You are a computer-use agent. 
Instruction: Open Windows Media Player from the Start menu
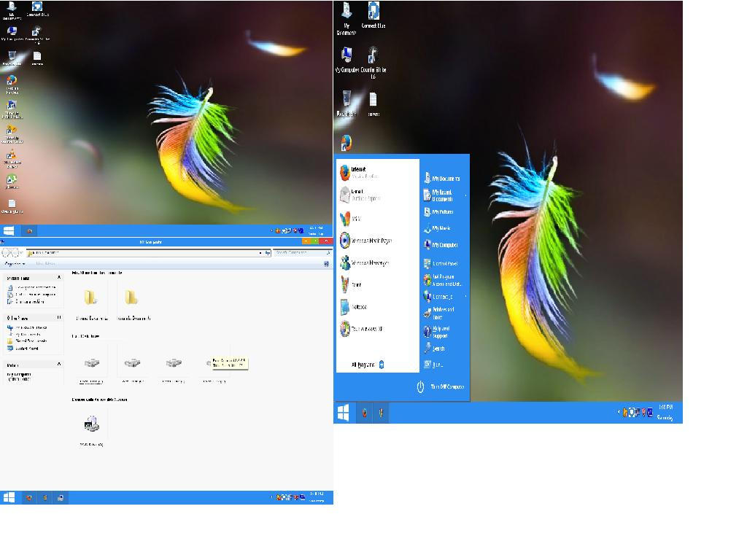pos(372,241)
